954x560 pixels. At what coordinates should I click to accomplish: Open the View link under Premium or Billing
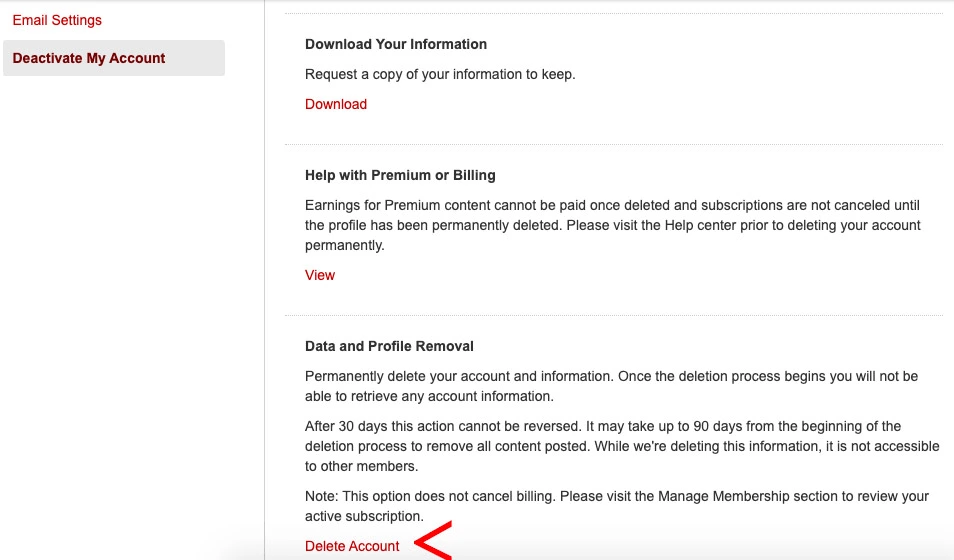320,275
